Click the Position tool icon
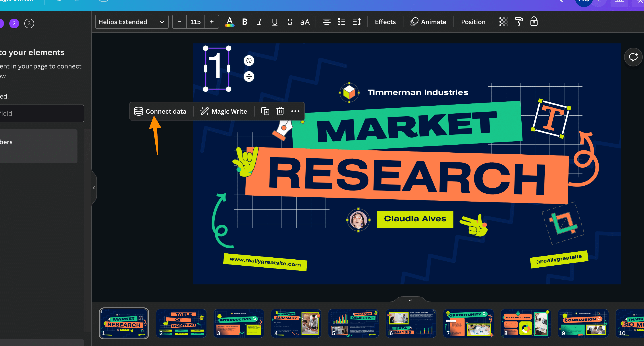Image resolution: width=644 pixels, height=346 pixels. tap(473, 22)
